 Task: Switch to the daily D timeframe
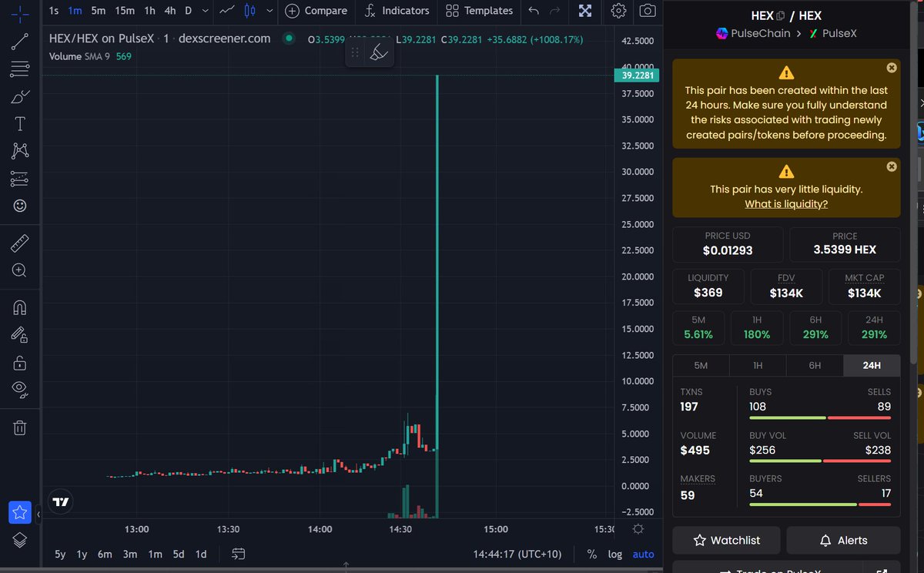pyautogui.click(x=188, y=11)
